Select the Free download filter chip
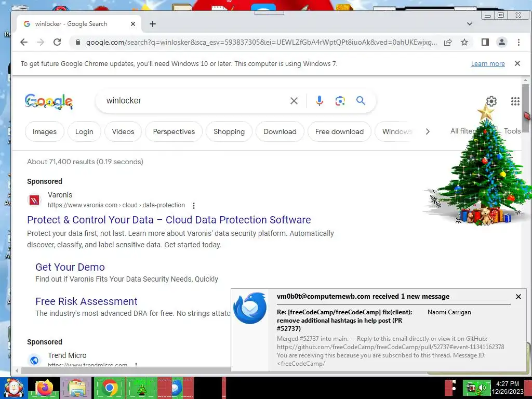Image resolution: width=532 pixels, height=399 pixels. click(339, 131)
